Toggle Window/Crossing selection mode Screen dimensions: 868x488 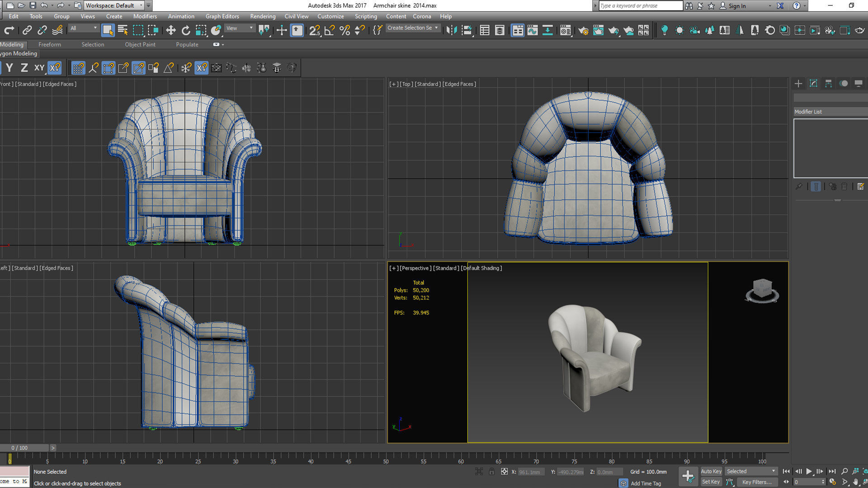(x=153, y=30)
